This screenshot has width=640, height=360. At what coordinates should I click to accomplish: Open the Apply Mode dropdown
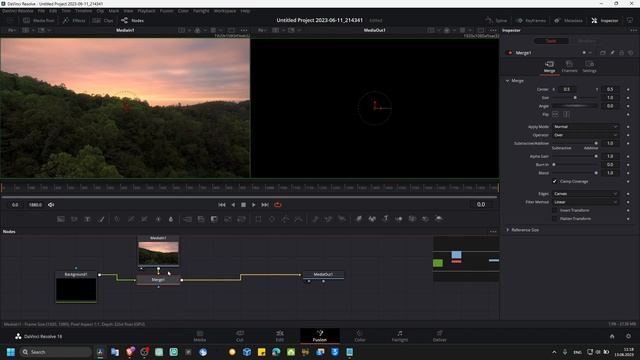click(x=585, y=127)
